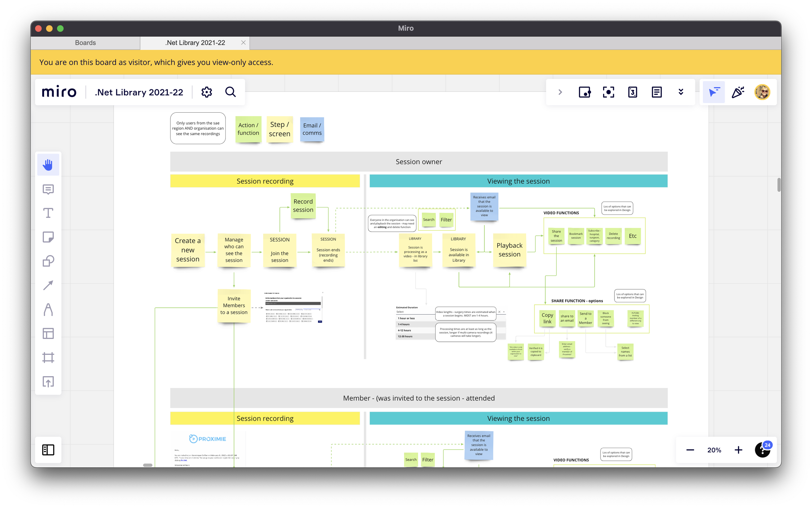812x508 pixels.
Task: Select the hand pan tool
Action: tap(48, 165)
